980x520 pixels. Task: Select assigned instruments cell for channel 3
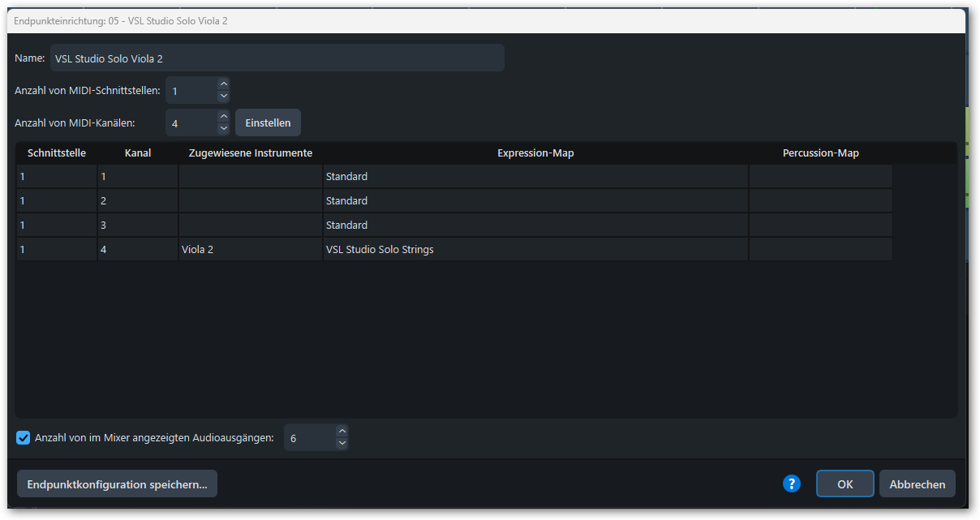[x=251, y=225]
